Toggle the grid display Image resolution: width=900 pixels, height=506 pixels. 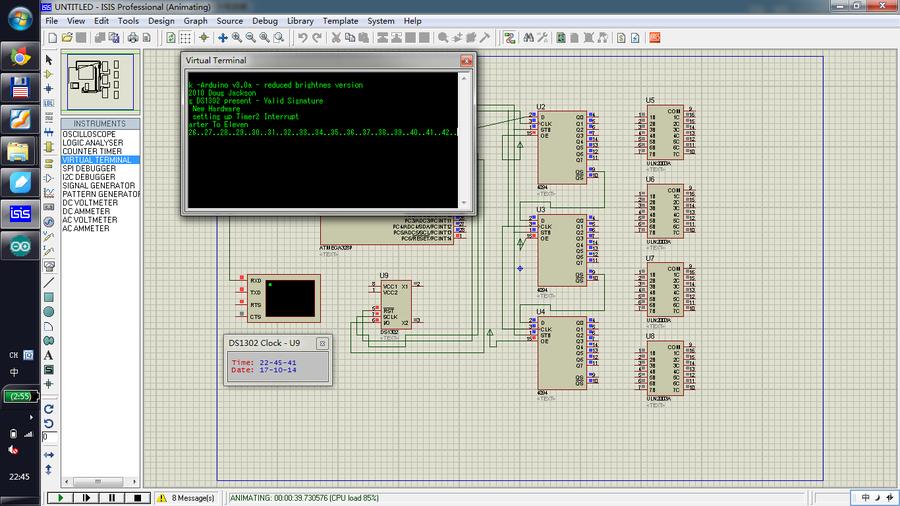click(185, 38)
